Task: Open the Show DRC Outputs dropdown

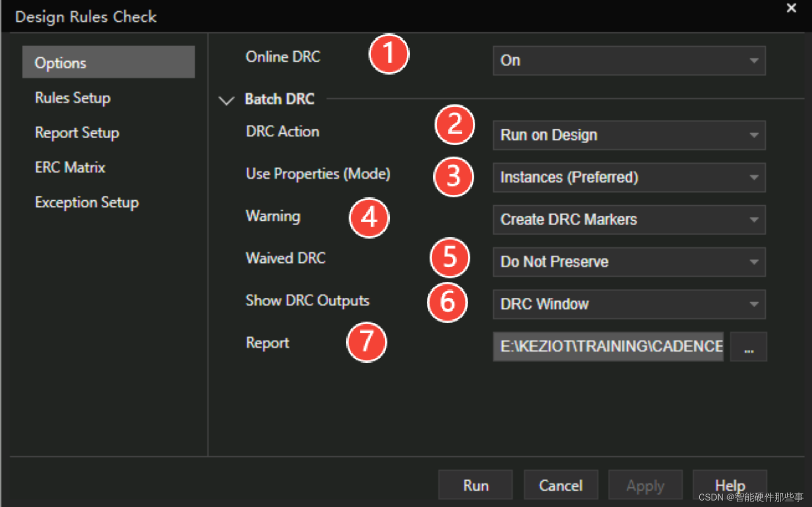Action: 629,304
